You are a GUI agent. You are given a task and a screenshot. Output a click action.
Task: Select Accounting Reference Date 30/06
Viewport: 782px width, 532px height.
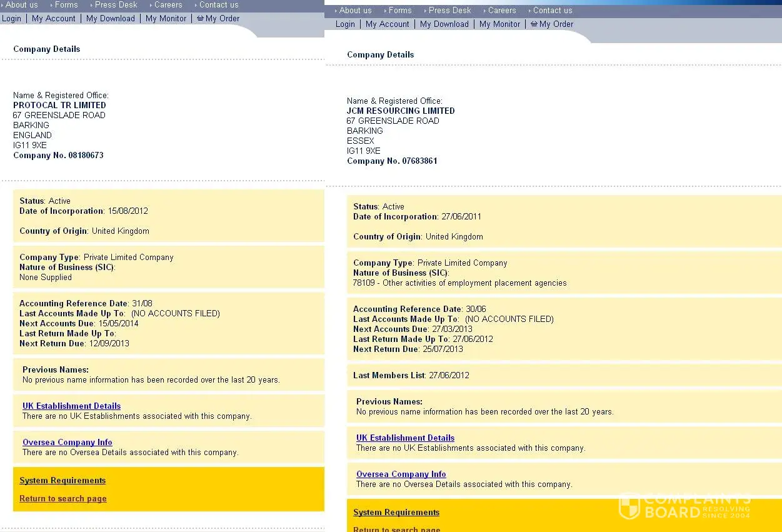(x=419, y=309)
